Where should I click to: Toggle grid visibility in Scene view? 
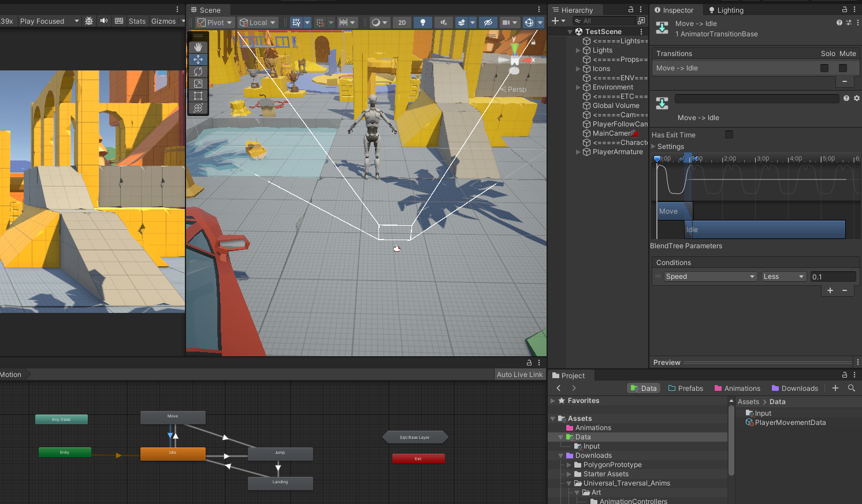click(296, 23)
